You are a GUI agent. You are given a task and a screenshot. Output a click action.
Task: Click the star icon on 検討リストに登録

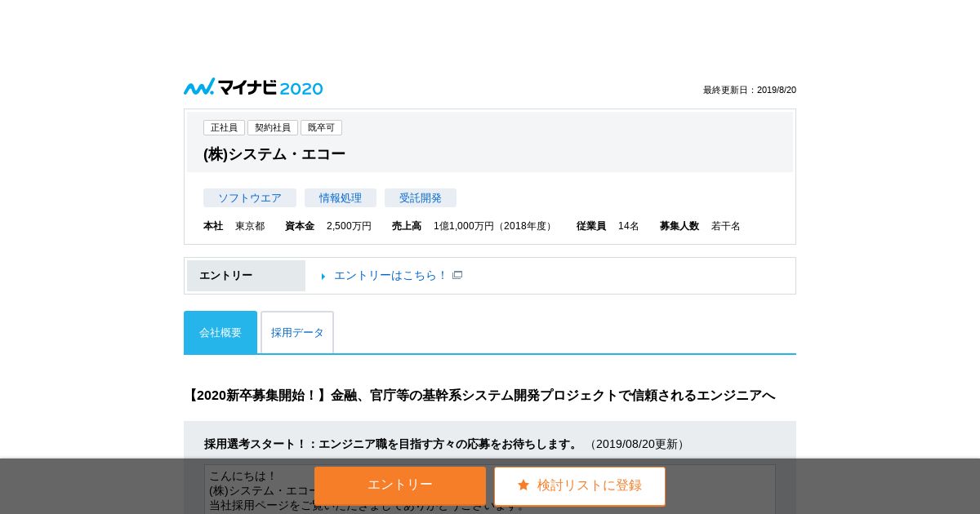click(523, 485)
